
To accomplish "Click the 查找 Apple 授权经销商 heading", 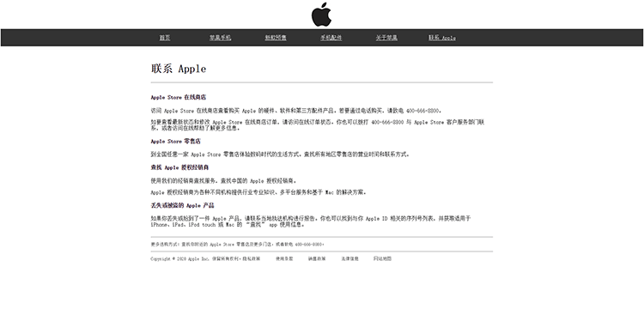I will [x=179, y=168].
